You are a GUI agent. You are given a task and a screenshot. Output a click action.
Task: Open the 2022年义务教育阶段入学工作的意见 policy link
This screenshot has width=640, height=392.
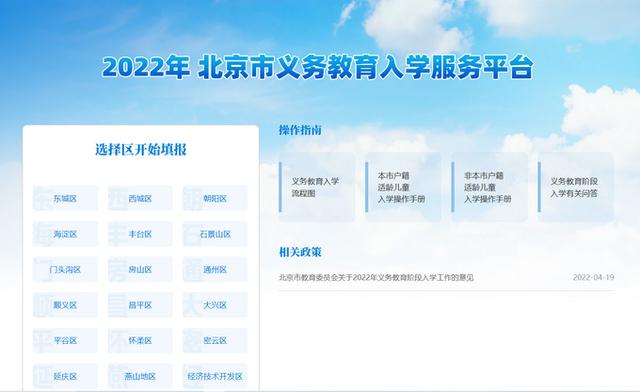pos(376,278)
